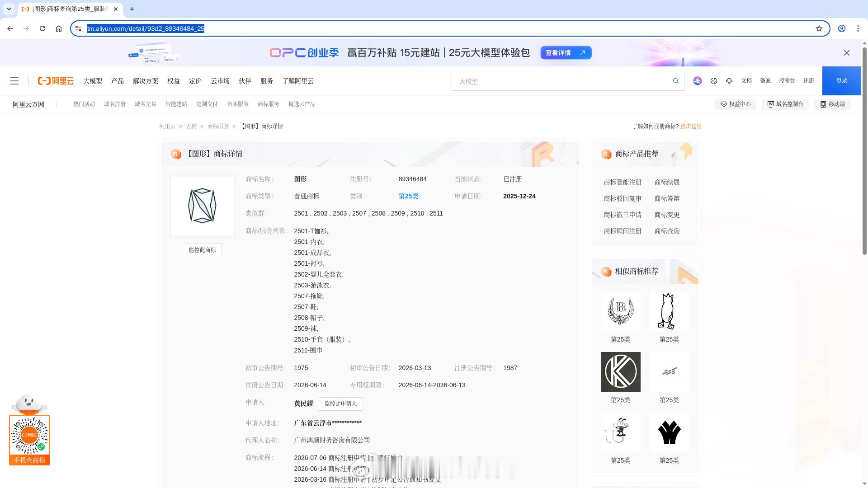Open 商标续展 recommendation
The image size is (868, 488).
tap(667, 182)
